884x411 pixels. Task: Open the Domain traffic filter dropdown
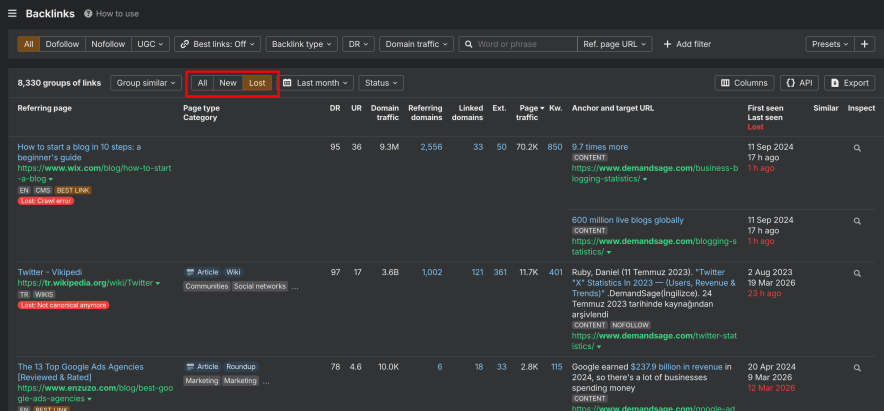[x=416, y=44]
